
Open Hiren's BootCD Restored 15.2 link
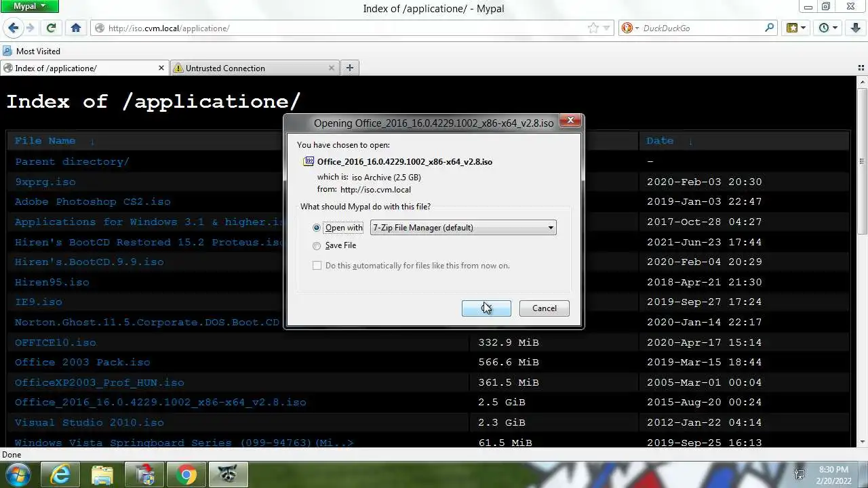pyautogui.click(x=149, y=242)
